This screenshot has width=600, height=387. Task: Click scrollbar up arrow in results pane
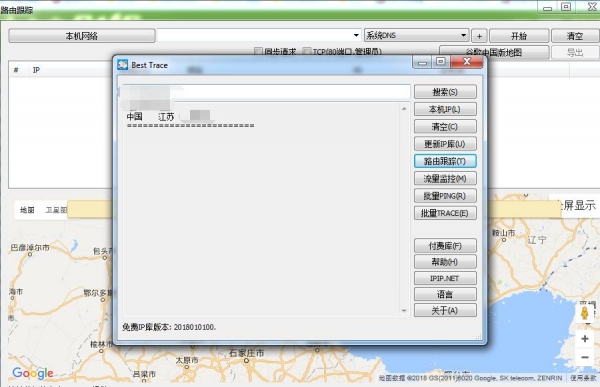[404, 109]
